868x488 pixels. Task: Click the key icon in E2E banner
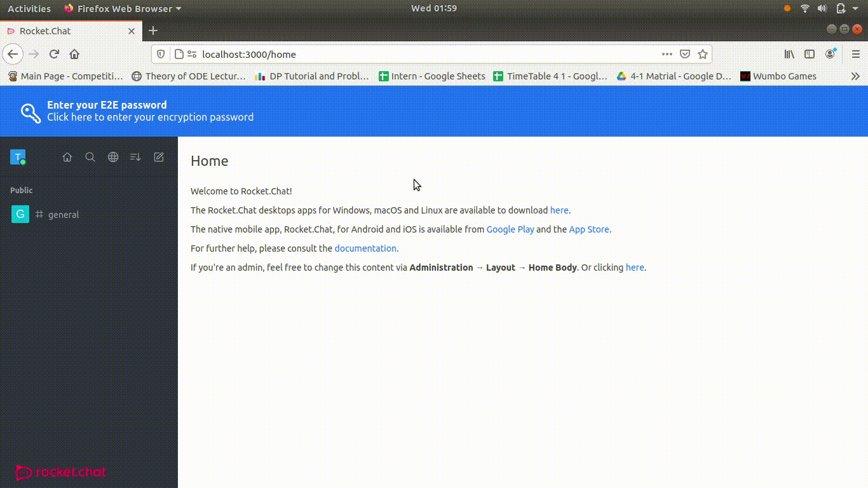point(31,112)
